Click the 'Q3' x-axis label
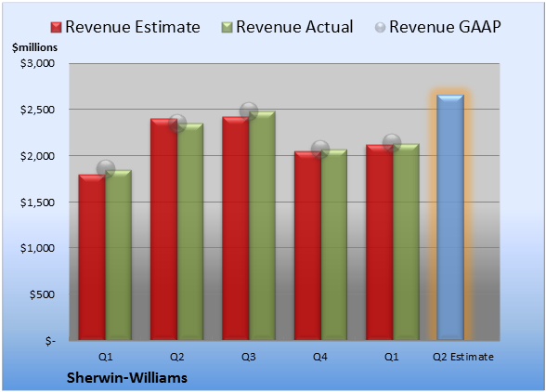The image size is (546, 392). click(249, 357)
